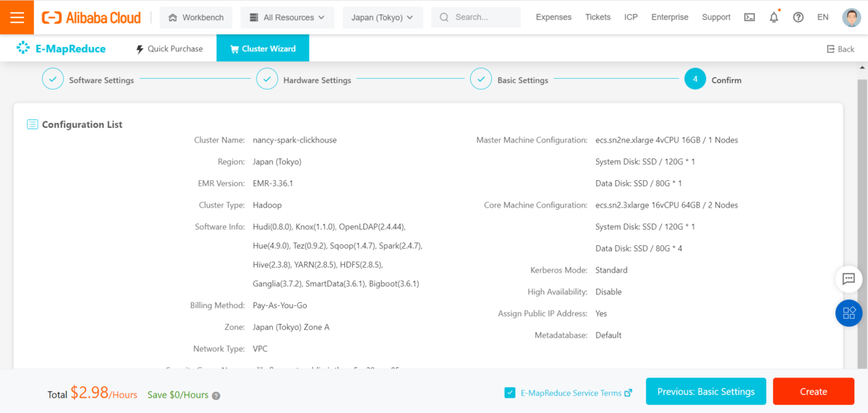
Task: Click Japan (Tokyo) Zone A value
Action: (291, 327)
